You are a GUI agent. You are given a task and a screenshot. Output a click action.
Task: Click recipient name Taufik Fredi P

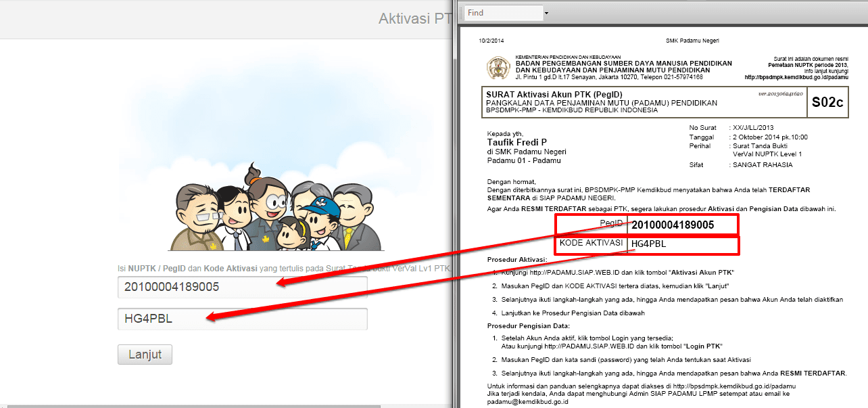point(516,142)
